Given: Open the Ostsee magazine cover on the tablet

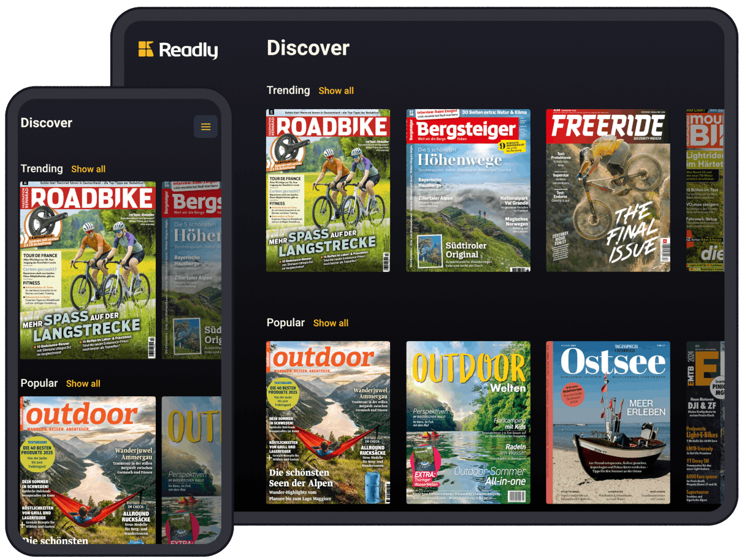Looking at the screenshot, I should pos(608,423).
